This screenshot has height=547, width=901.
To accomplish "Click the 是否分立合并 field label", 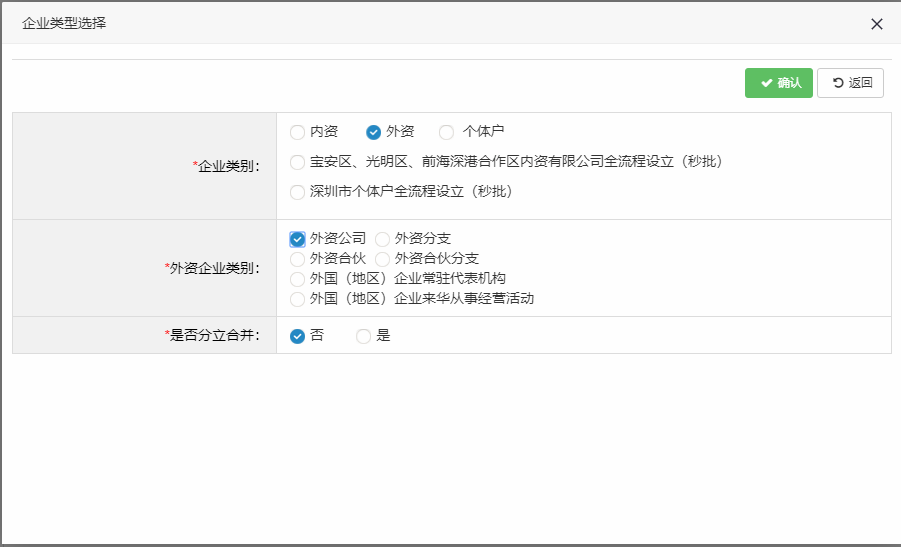I will [x=214, y=336].
